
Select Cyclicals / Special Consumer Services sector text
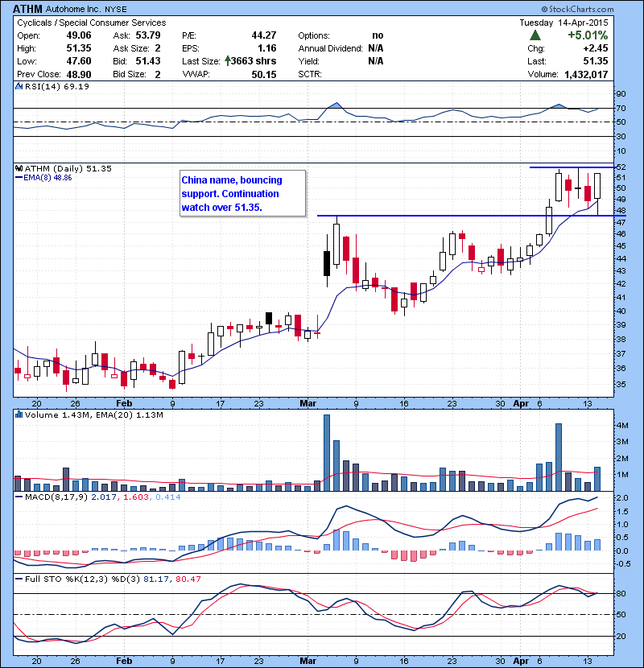coord(92,23)
